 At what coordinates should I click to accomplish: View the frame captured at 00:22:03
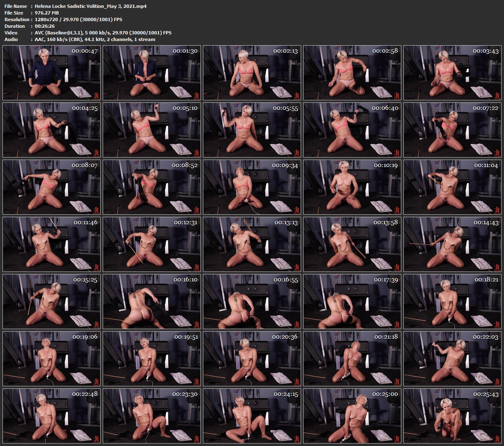coord(453,359)
